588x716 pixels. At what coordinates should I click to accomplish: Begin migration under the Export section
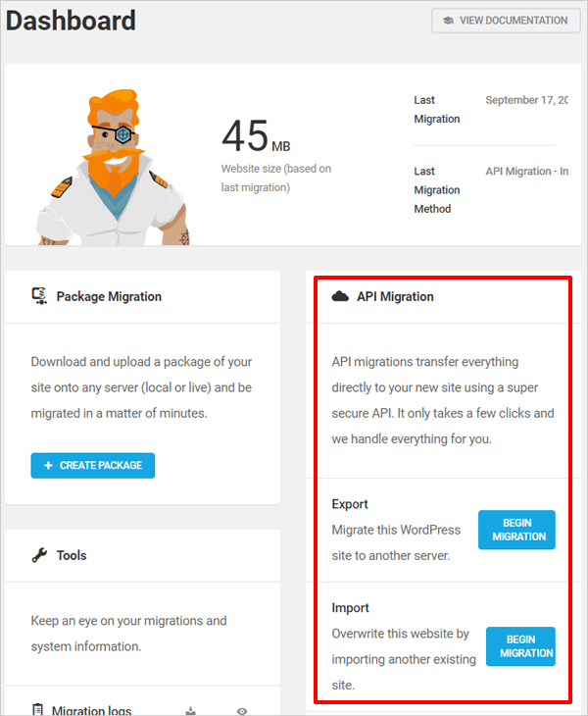(516, 530)
